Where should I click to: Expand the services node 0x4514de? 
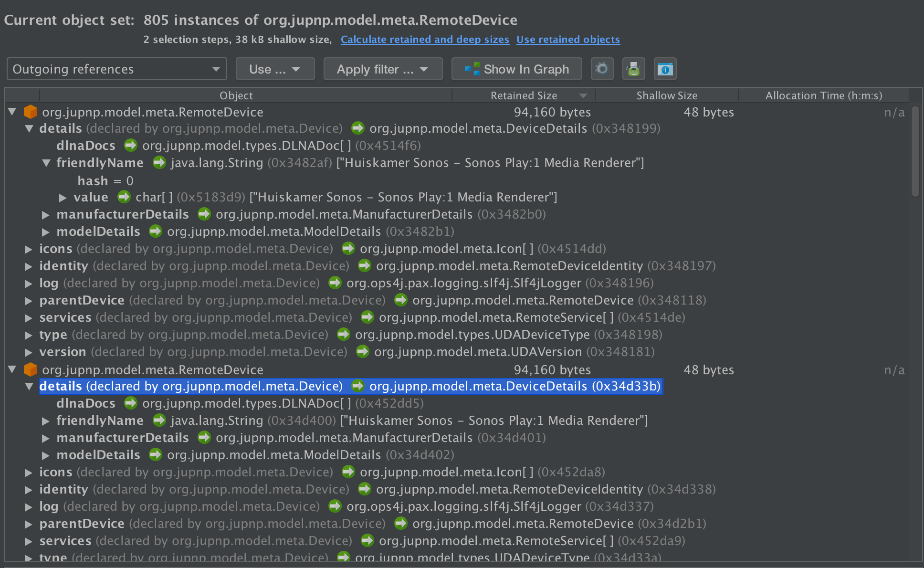tap(28, 318)
